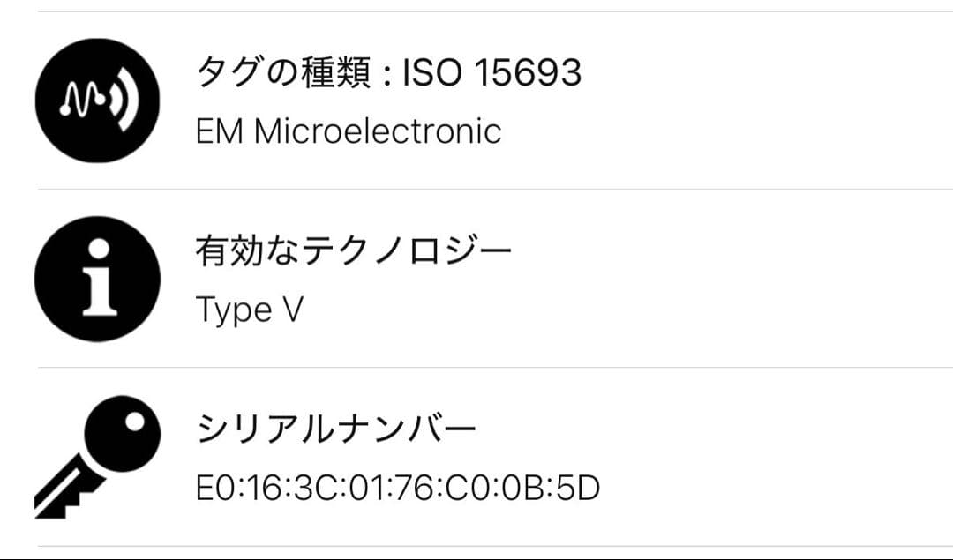This screenshot has width=953, height=560.
Task: Select the 有効なテクノロジー heading
Action: (x=353, y=252)
